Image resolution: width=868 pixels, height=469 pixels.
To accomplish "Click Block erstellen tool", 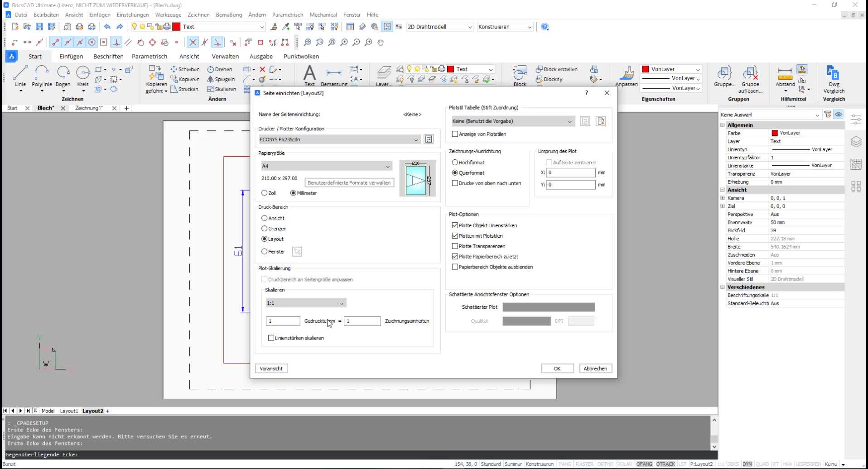I will tap(557, 69).
